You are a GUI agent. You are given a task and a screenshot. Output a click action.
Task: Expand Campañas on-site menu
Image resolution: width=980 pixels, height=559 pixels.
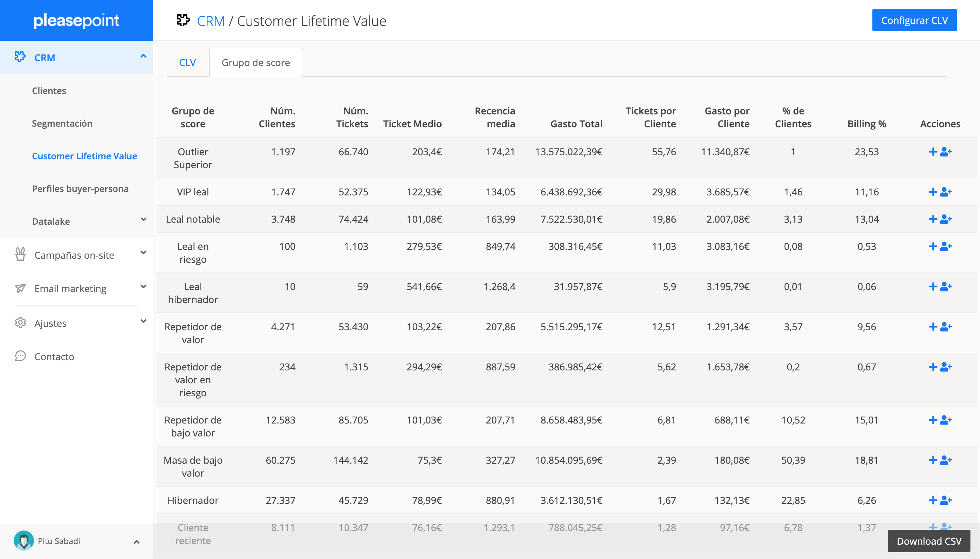143,253
